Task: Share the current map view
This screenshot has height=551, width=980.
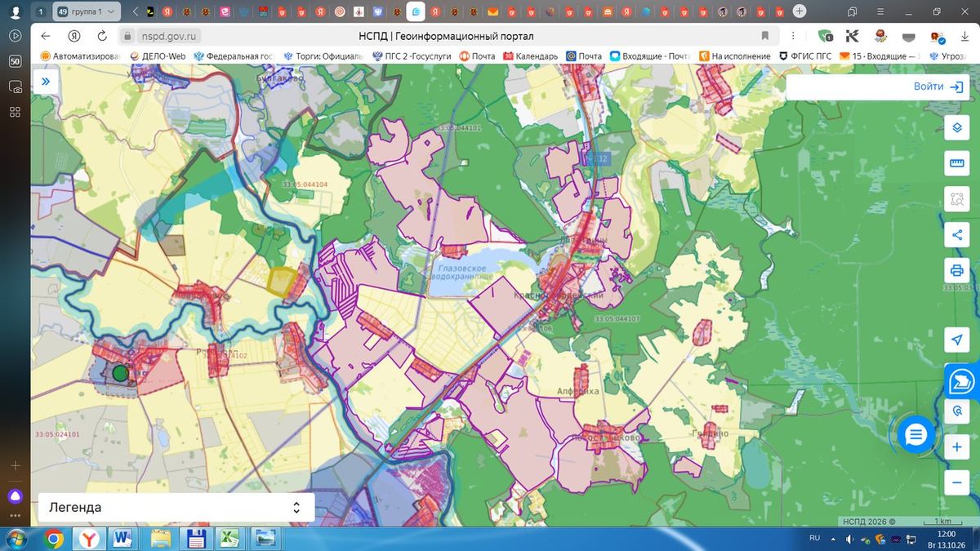Action: (956, 235)
